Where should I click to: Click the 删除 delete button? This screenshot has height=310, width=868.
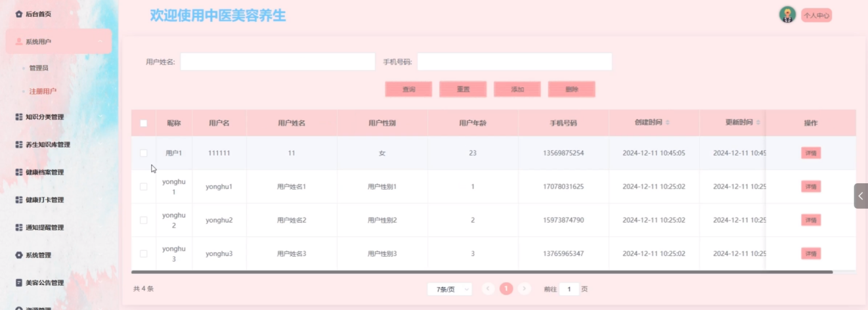(x=572, y=89)
